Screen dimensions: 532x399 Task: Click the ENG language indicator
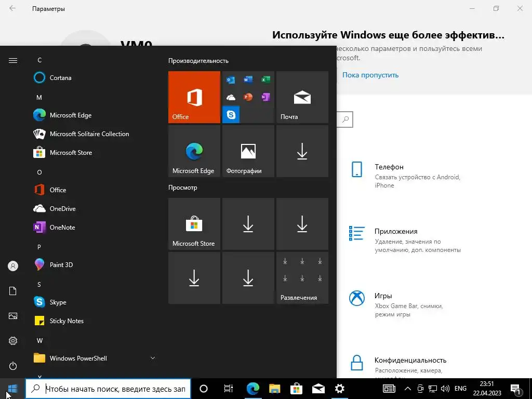(460, 389)
